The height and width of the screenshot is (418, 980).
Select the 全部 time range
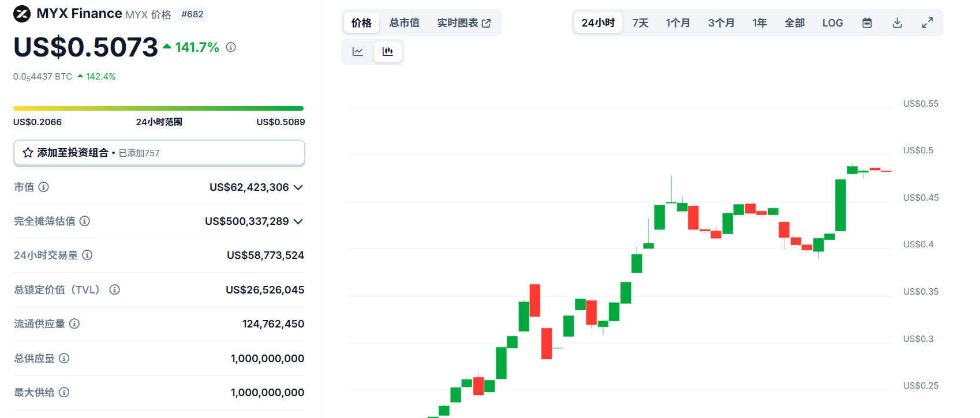click(x=795, y=23)
